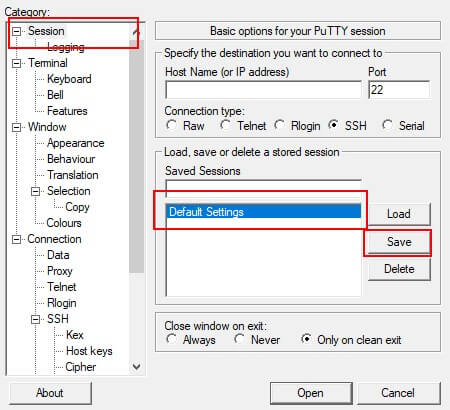Select Only on clean exit option
Image resolution: width=450 pixels, height=410 pixels.
[306, 340]
